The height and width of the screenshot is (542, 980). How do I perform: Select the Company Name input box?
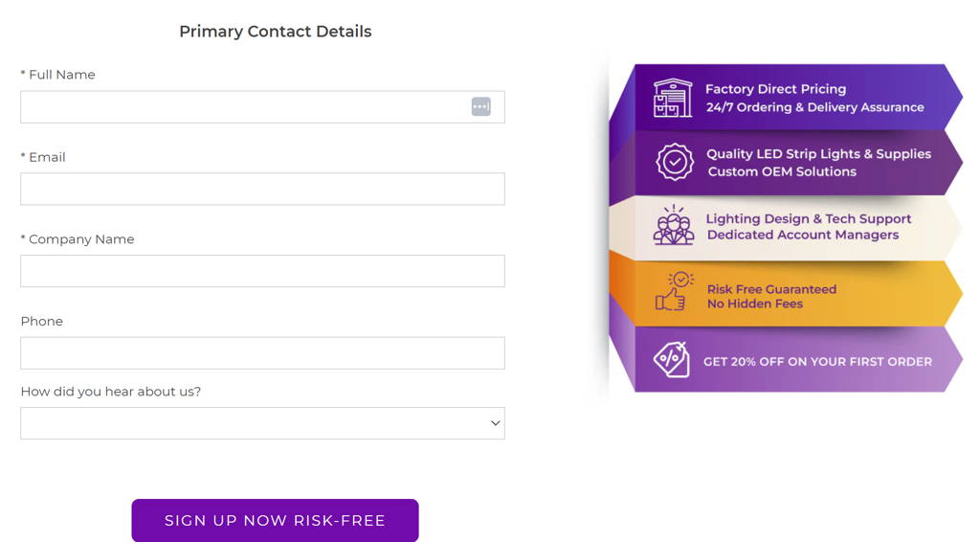262,271
